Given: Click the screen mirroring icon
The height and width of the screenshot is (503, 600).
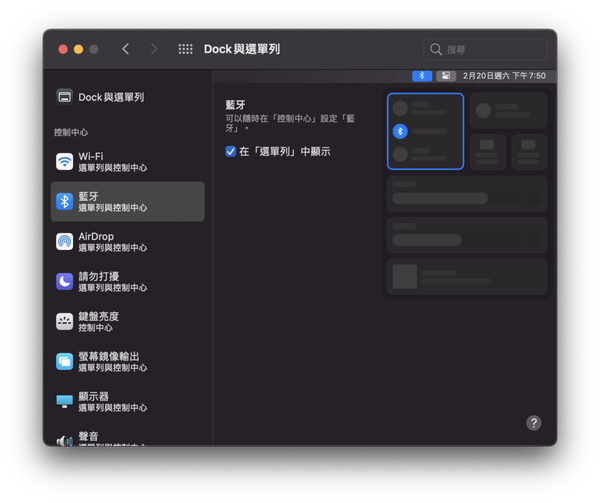Looking at the screenshot, I should 64,361.
